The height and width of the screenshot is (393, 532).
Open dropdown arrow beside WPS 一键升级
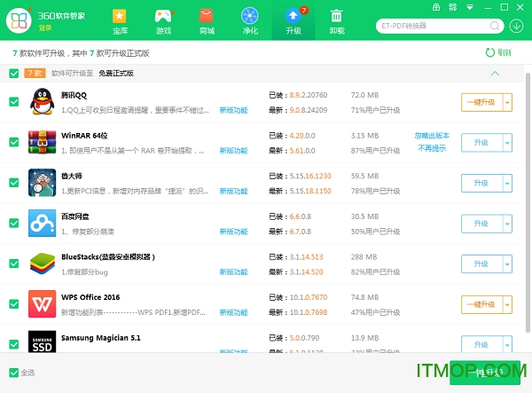click(507, 304)
